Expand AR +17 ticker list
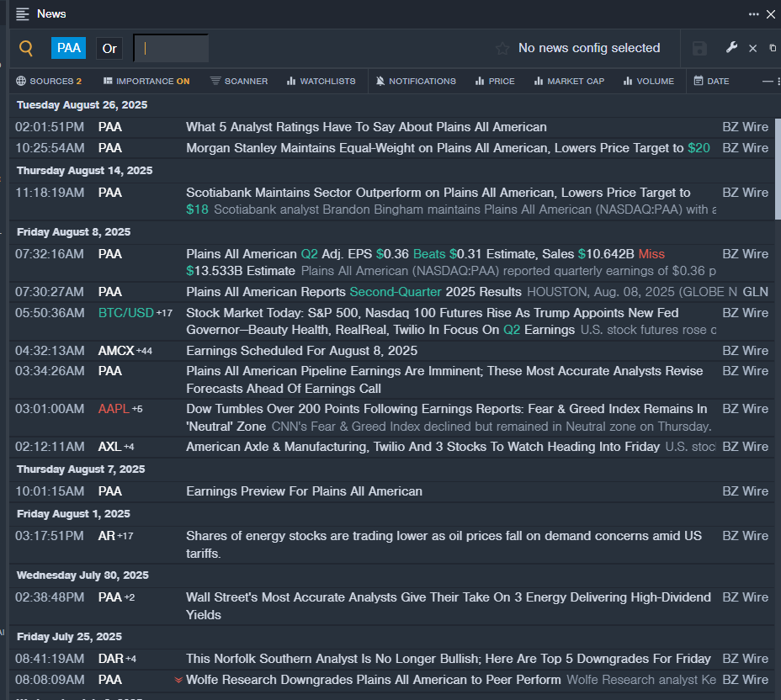 tap(125, 537)
